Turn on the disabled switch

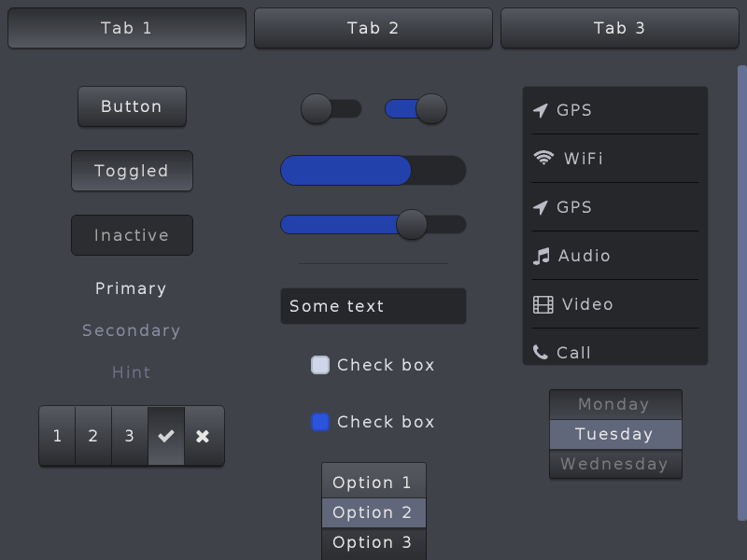point(331,109)
